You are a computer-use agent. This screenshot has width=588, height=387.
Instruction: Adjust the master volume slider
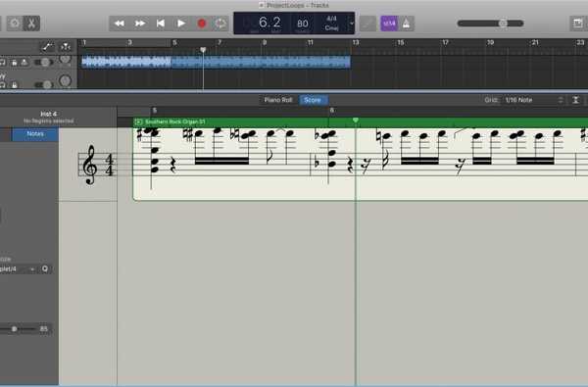[490, 24]
